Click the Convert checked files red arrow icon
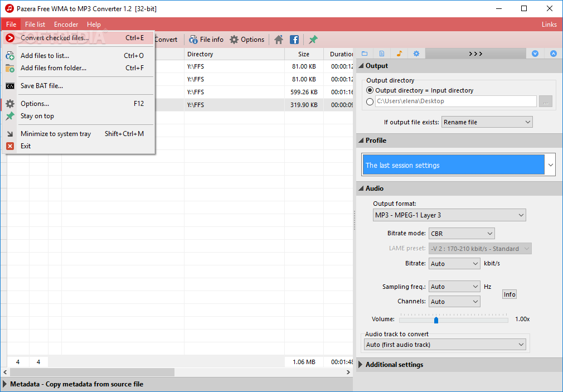 10,38
